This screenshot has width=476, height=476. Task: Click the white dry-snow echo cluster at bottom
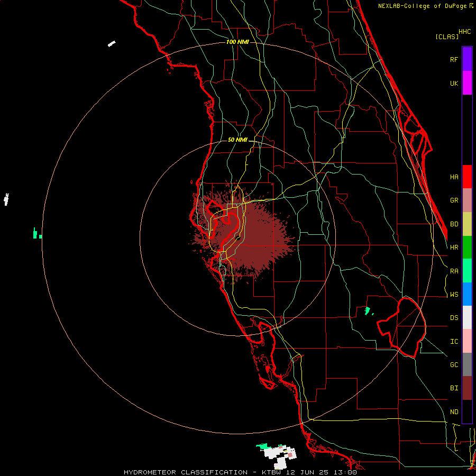pyautogui.click(x=279, y=456)
